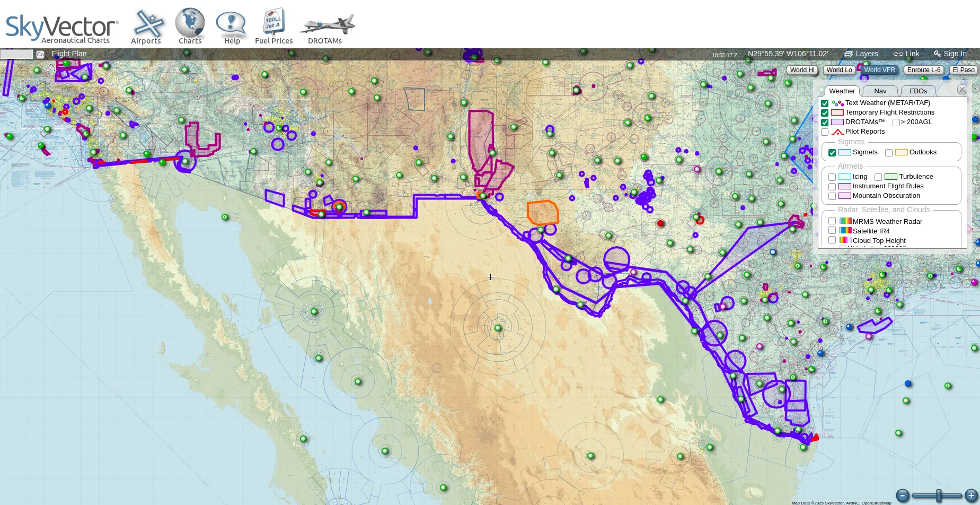Switch to the Nav tab

(880, 91)
